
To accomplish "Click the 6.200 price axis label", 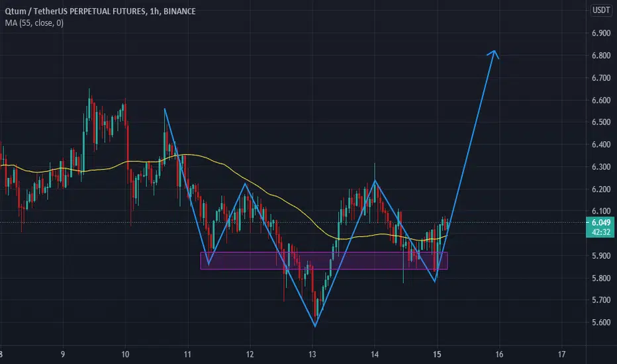I will tap(601, 189).
